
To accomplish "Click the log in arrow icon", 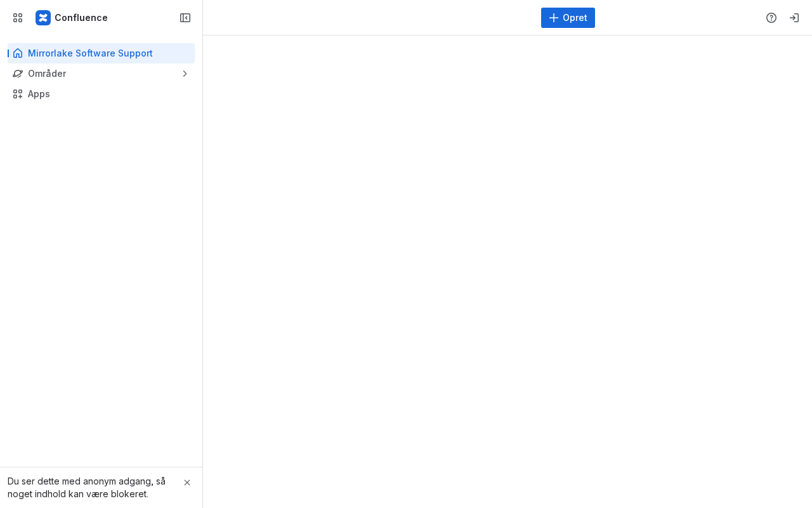I will point(794,18).
